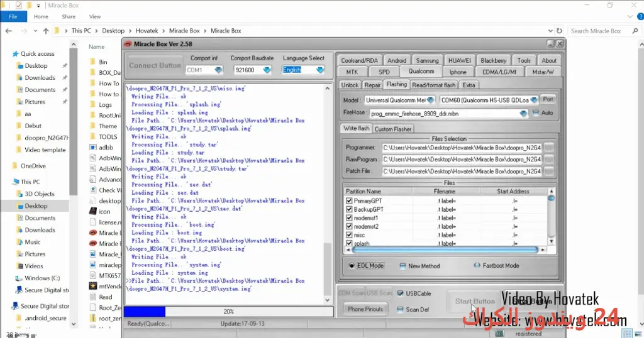644x338 pixels.
Task: Select OneDrive in the navigation pane
Action: (x=29, y=166)
